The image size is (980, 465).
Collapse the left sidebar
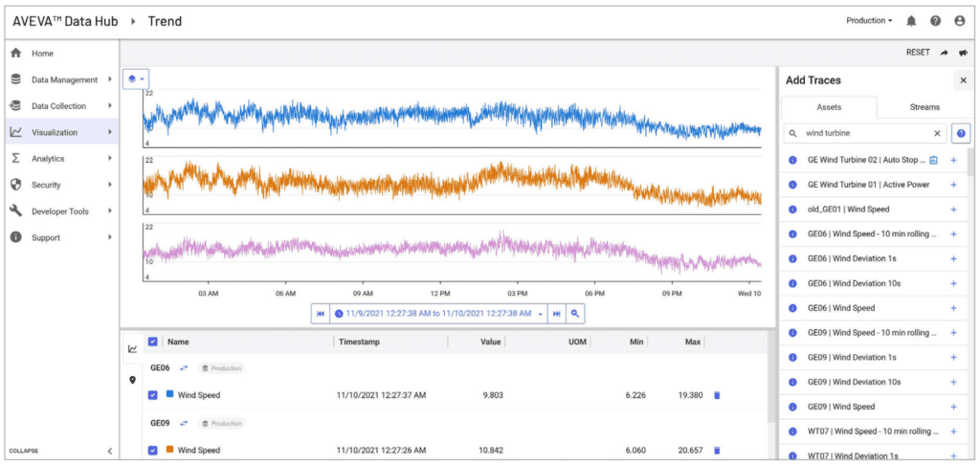[109, 451]
